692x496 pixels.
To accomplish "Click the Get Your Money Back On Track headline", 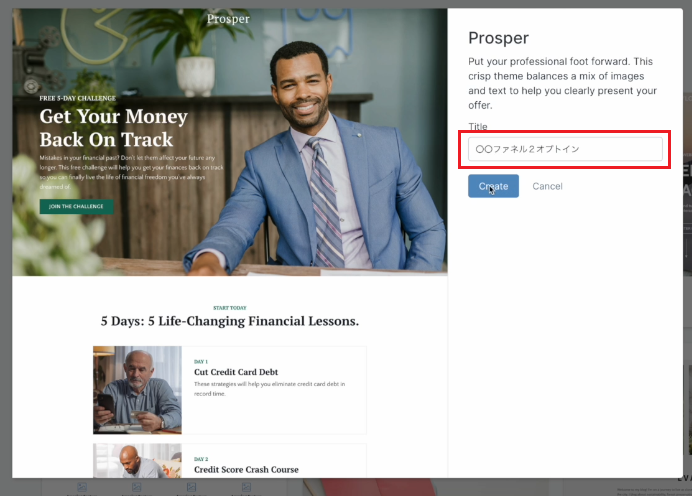I will (113, 128).
